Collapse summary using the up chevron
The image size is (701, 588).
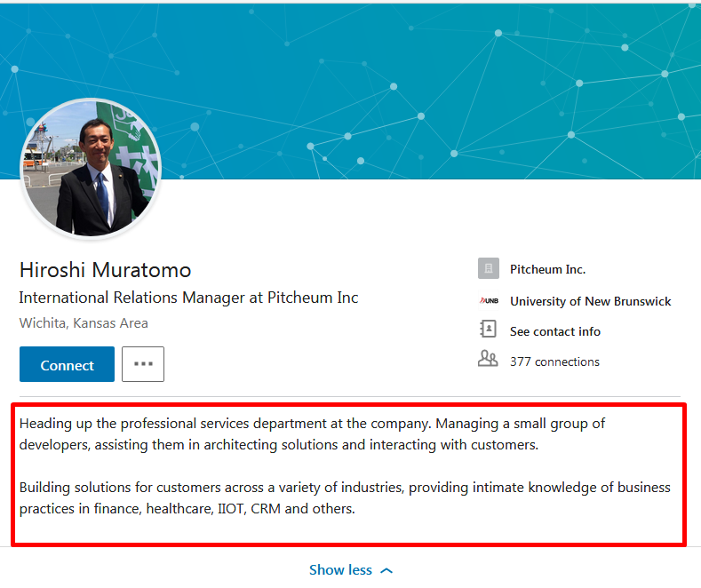pyautogui.click(x=386, y=570)
